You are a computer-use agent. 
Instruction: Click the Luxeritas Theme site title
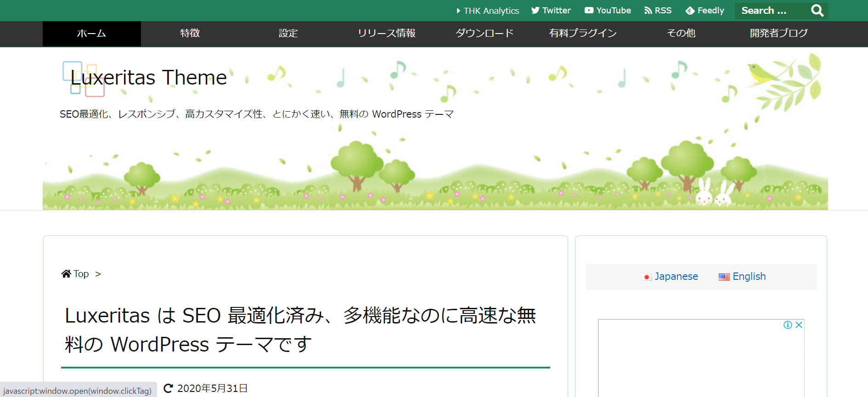tap(149, 78)
